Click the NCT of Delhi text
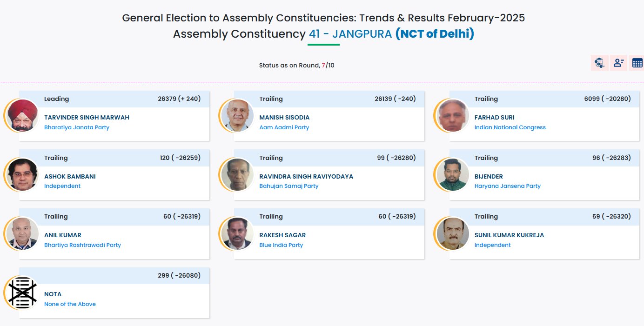644x326 pixels. click(435, 34)
